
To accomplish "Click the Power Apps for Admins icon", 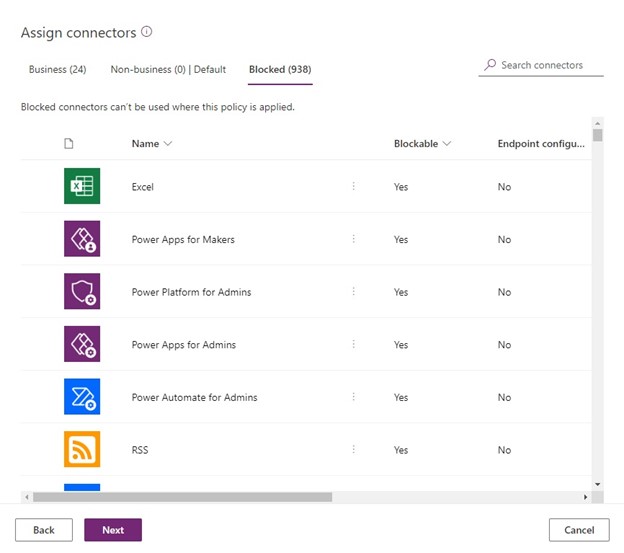I will point(82,345).
